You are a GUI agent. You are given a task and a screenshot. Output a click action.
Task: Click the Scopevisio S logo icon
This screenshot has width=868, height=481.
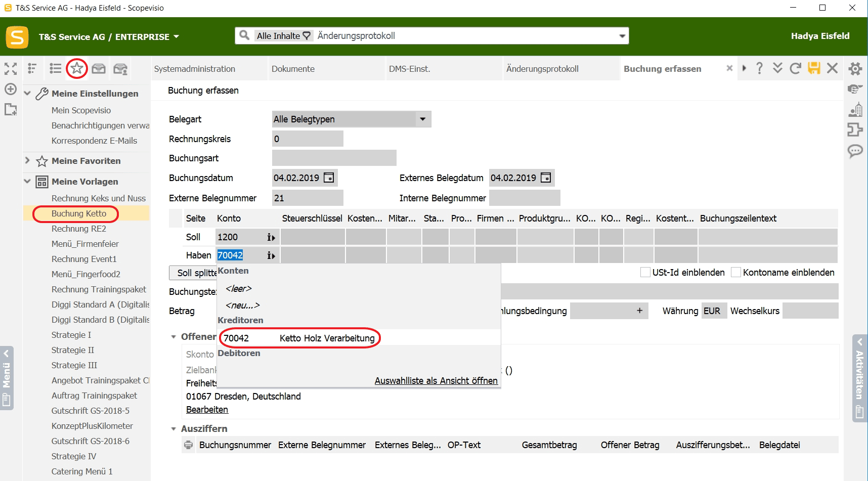coord(17,37)
